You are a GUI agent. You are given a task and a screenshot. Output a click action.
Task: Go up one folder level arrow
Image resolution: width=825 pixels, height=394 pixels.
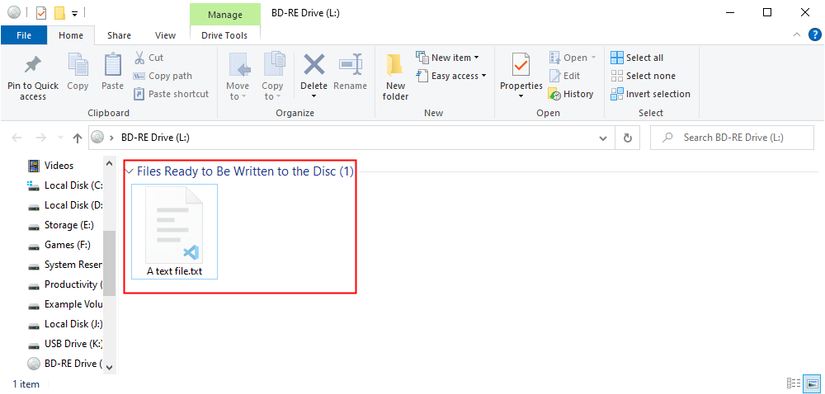[77, 138]
